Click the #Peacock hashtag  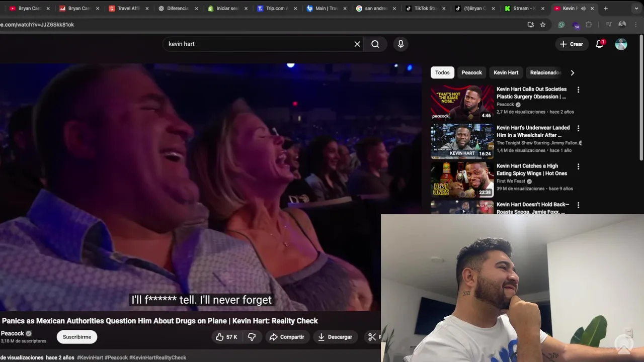click(x=116, y=357)
